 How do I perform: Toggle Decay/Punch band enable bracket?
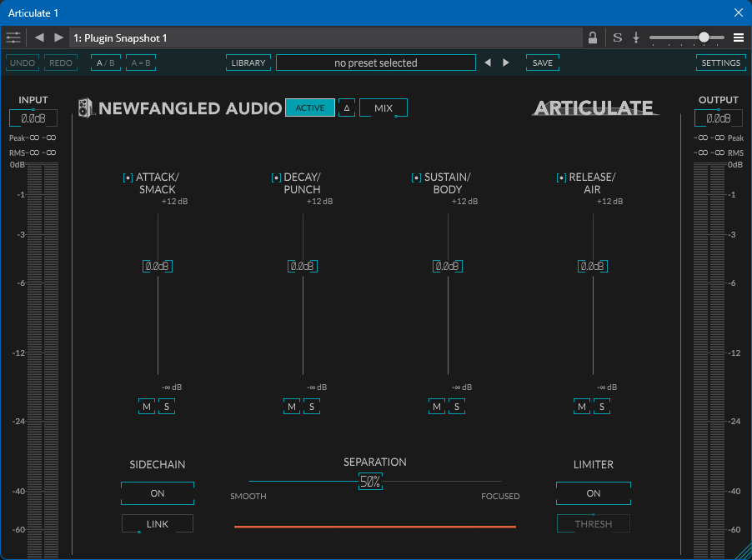click(276, 177)
